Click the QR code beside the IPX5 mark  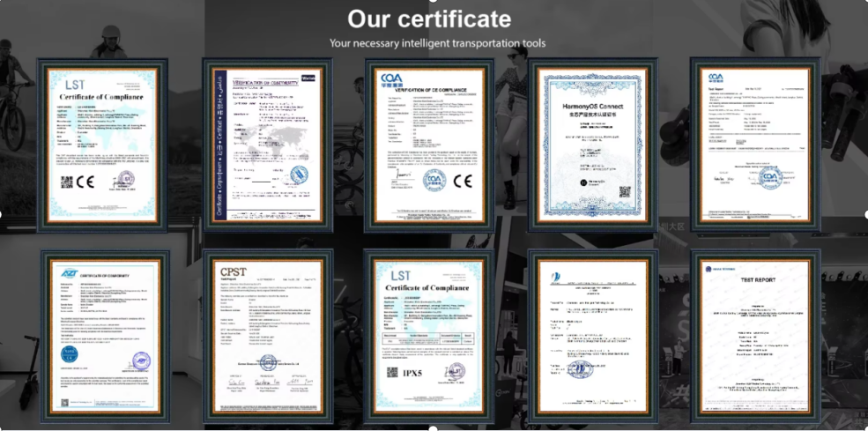(x=392, y=372)
